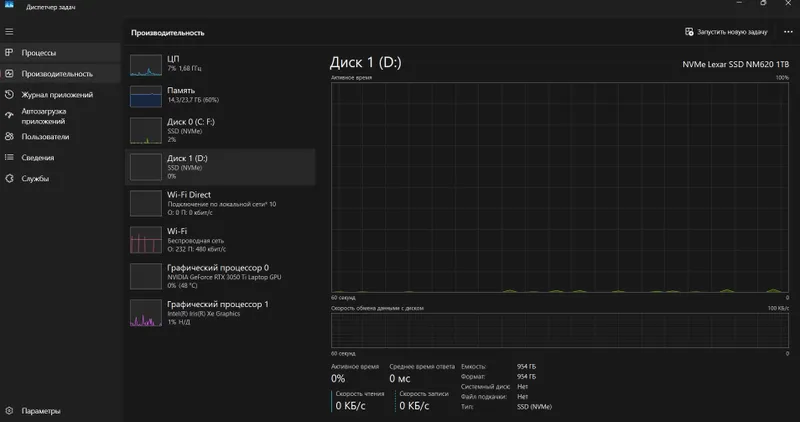
Task: Click the Активное время 0% value
Action: click(338, 379)
